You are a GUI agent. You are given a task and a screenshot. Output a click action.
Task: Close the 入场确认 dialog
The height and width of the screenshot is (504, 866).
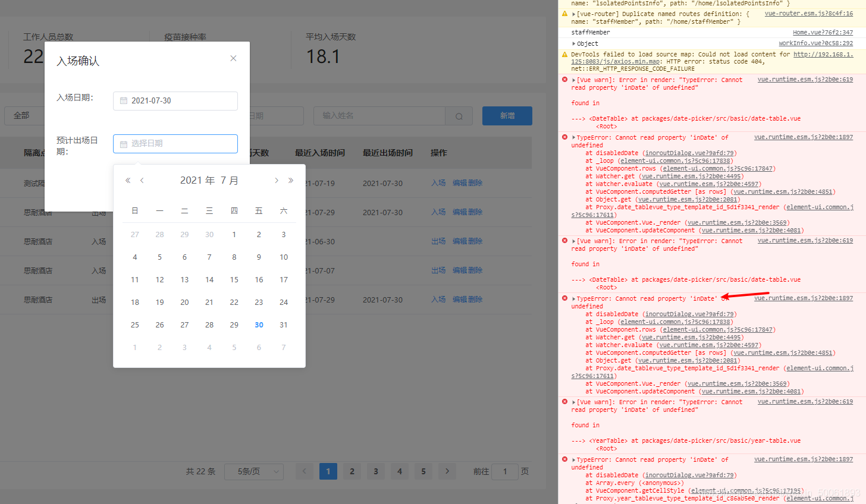[x=233, y=58]
